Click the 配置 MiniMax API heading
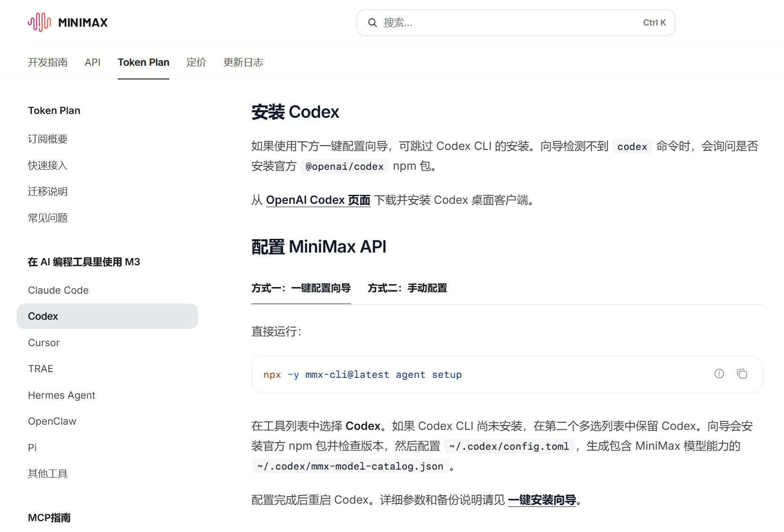This screenshot has height=532, width=784. [x=319, y=247]
